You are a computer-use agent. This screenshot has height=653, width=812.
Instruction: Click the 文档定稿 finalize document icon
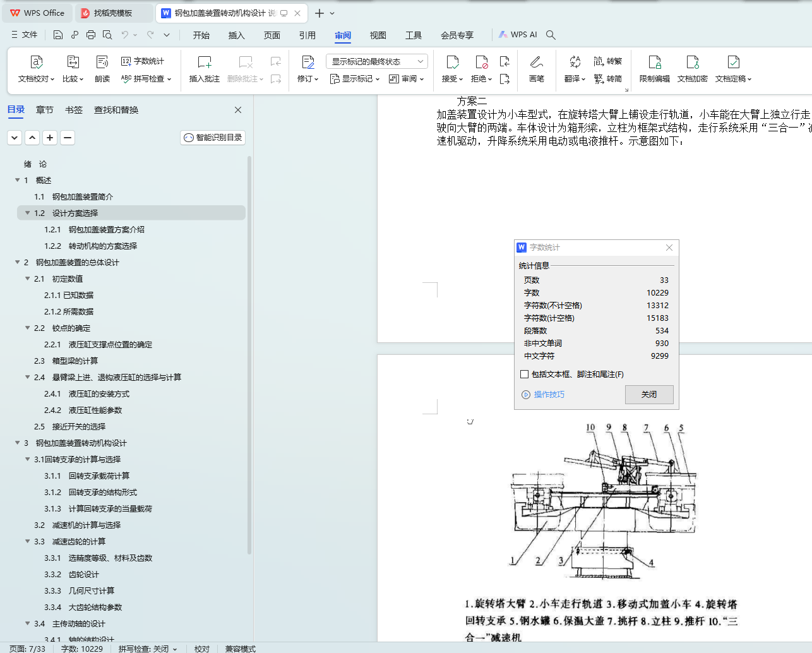coord(734,62)
